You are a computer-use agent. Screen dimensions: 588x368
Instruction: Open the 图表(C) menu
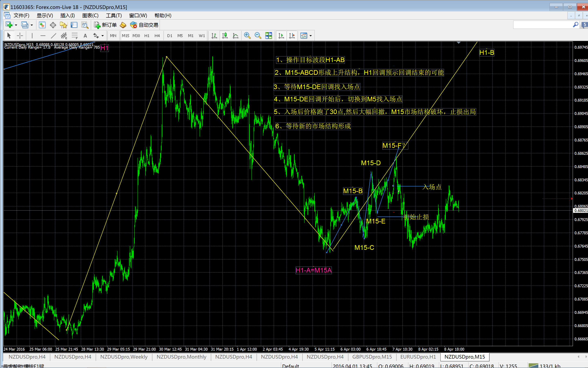[90, 16]
